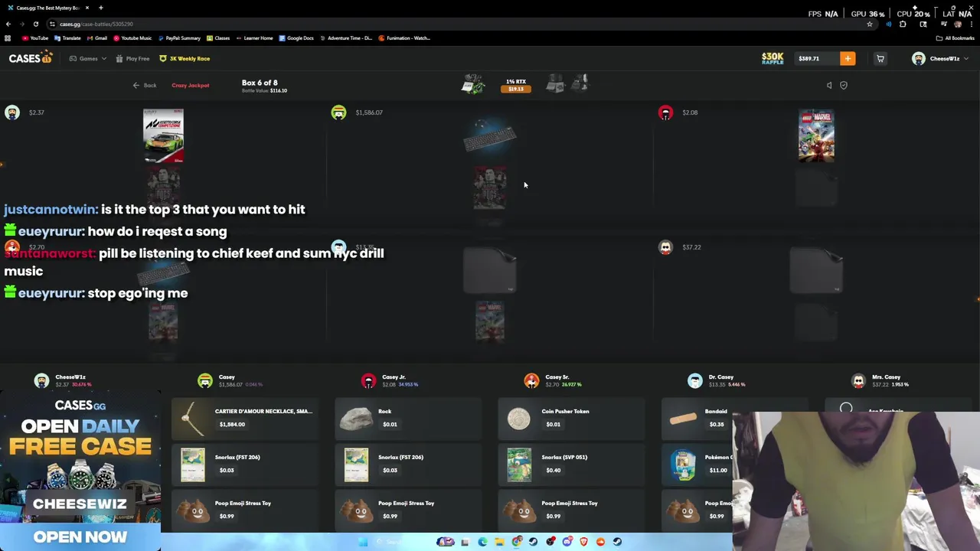
Task: Click the $1,586.07 player avatar
Action: [x=338, y=112]
